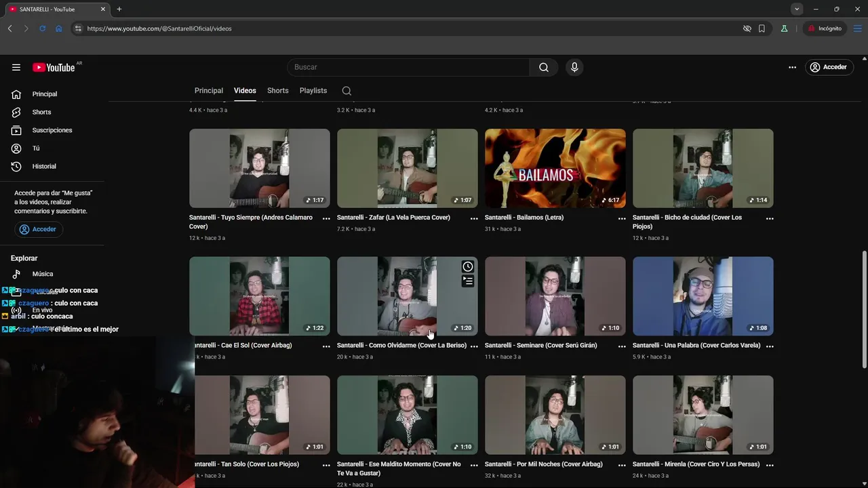
Task: Open options for Ese Maldito Momento video
Action: coord(474,465)
